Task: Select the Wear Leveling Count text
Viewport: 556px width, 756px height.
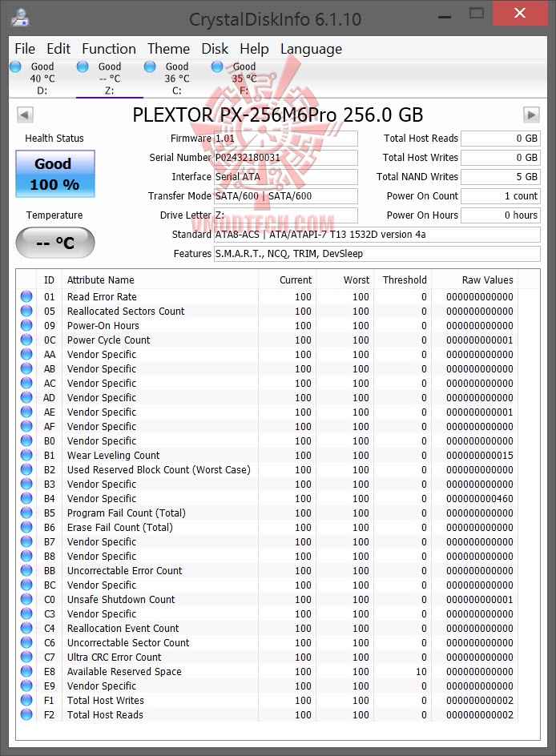Action: pyautogui.click(x=113, y=456)
